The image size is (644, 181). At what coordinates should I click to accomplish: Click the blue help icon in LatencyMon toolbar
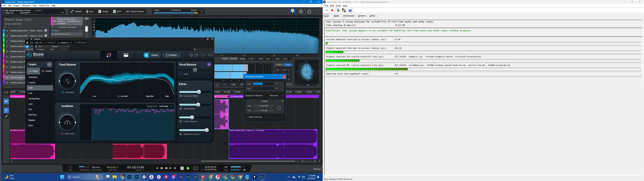click(x=350, y=11)
